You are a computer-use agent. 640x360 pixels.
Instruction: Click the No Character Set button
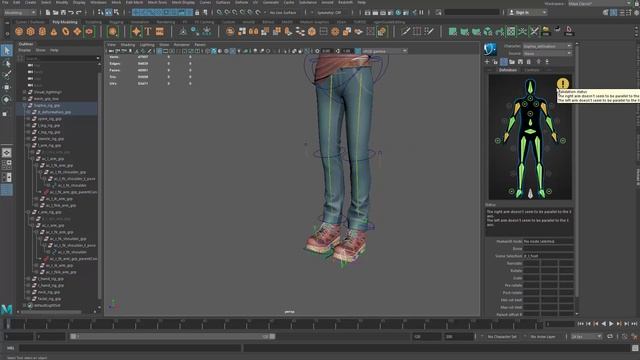(502, 337)
